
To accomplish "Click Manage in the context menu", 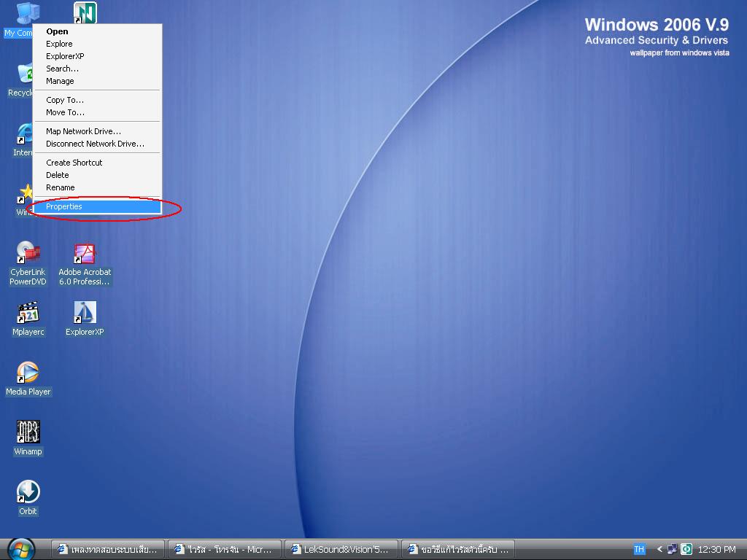I will [97, 81].
